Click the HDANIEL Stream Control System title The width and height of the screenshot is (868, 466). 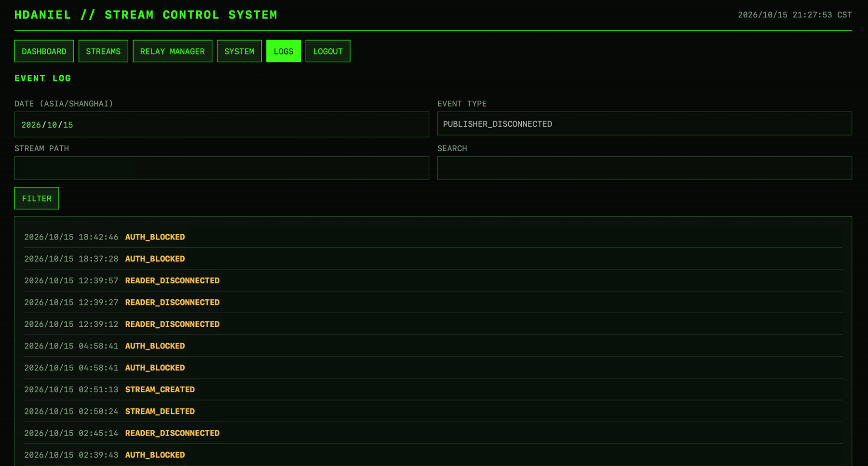tap(146, 15)
